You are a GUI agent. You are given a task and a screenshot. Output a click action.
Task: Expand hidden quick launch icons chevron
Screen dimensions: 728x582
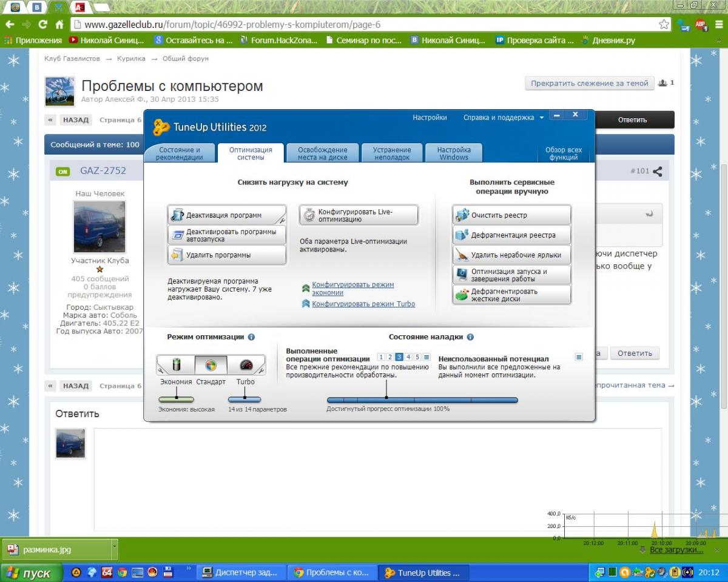coord(188,569)
